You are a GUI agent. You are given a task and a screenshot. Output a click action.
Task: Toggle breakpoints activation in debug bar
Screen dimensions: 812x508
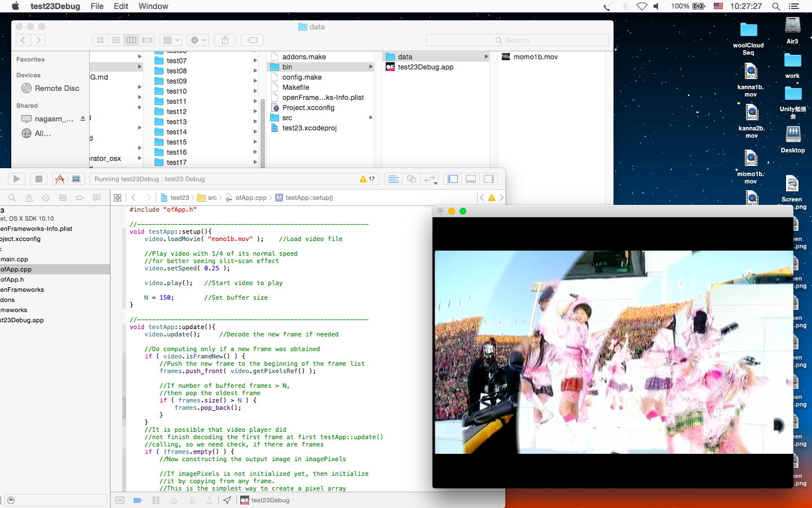coord(137,500)
